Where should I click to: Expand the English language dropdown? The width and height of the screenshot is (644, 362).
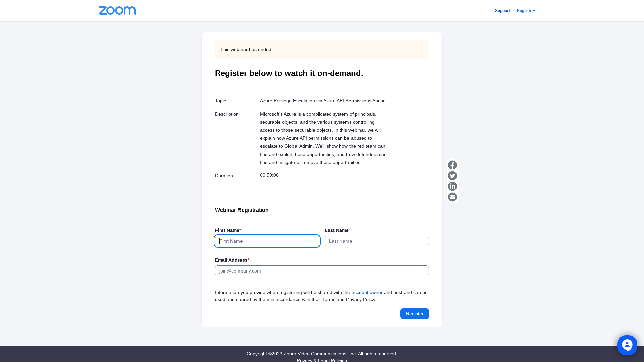tap(526, 11)
